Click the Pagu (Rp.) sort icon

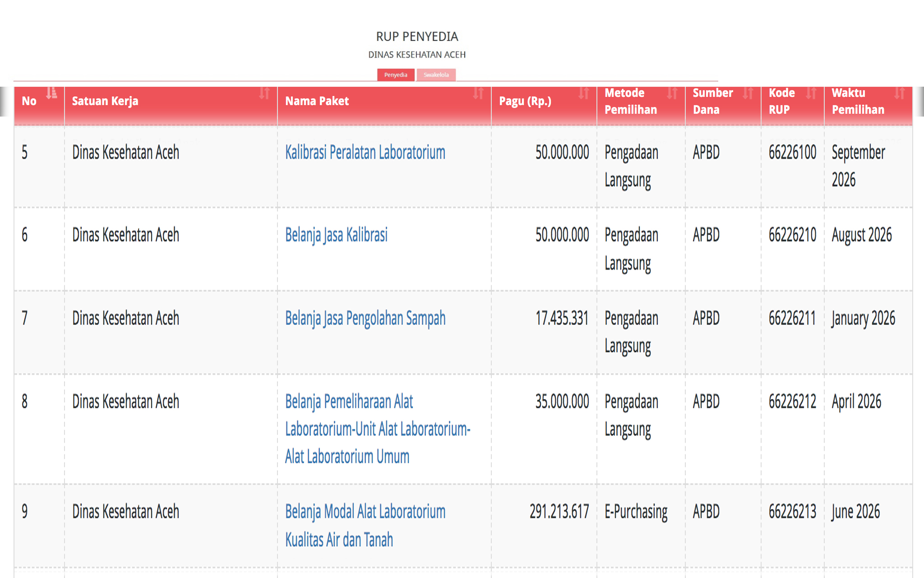click(x=584, y=93)
